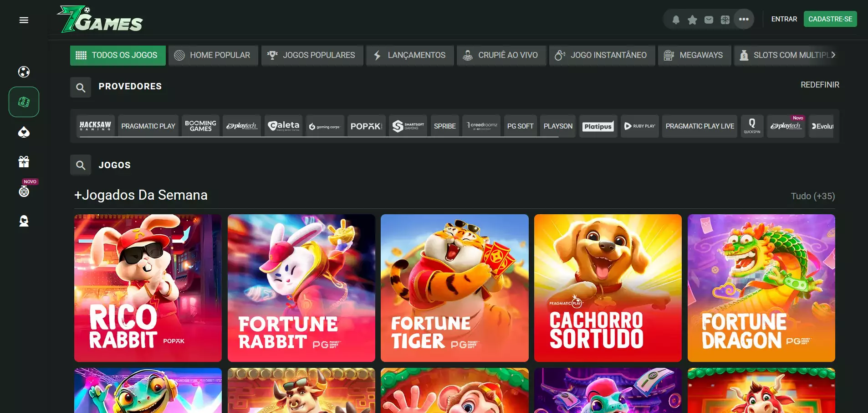Open the hamburger menu

(x=24, y=20)
